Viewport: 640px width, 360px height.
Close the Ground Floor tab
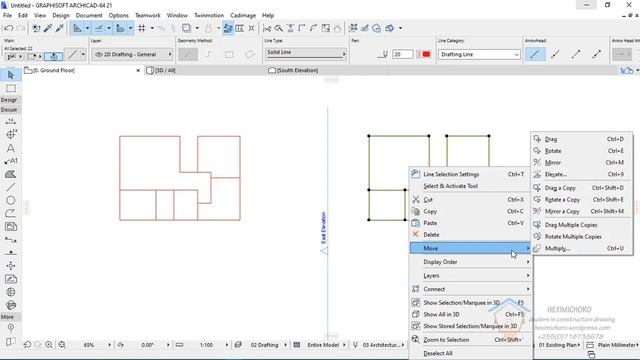(x=138, y=71)
